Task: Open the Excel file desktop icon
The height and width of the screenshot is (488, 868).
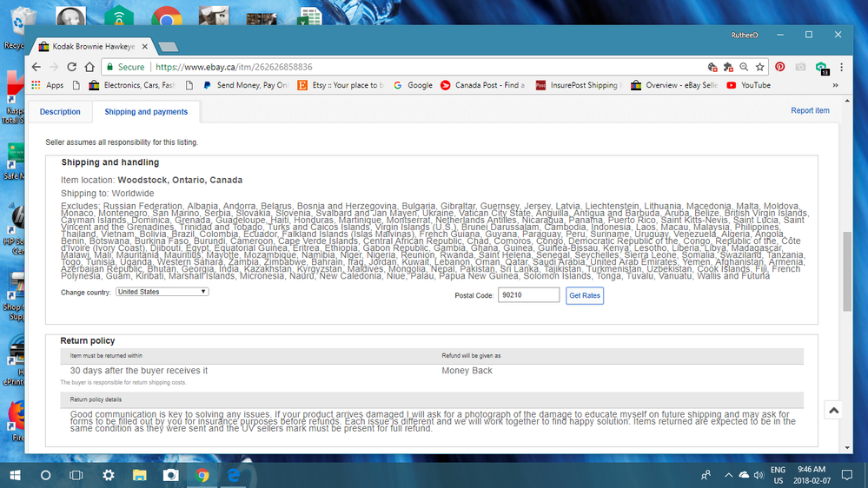Action: click(x=309, y=16)
